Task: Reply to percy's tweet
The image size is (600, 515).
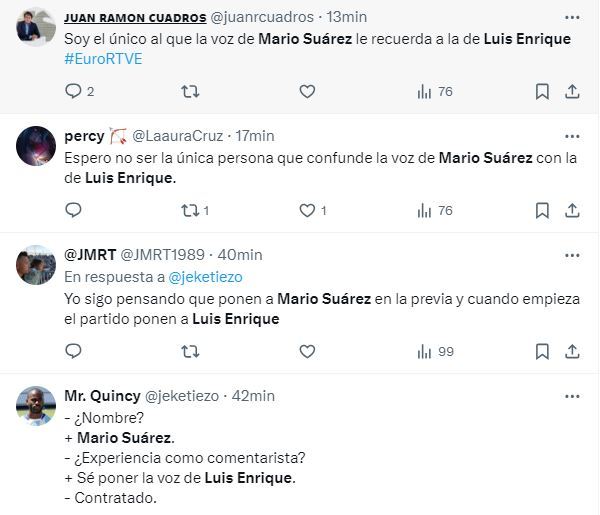Action: click(73, 210)
